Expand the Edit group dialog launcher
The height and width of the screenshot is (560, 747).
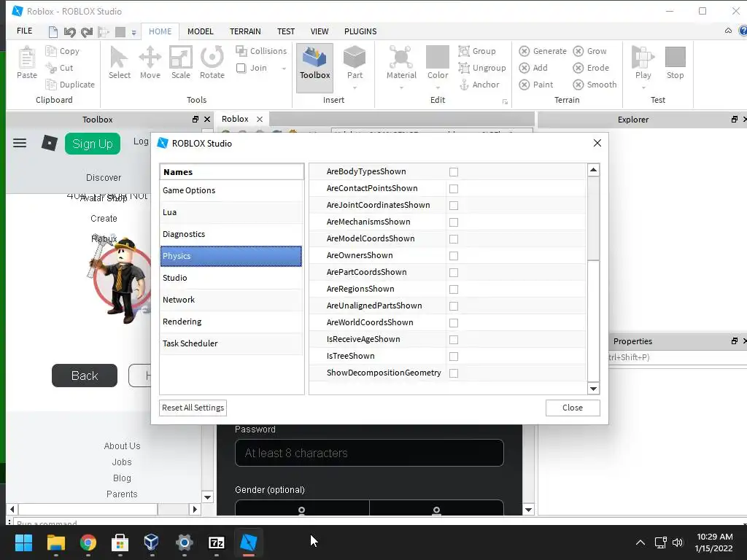[x=505, y=102]
